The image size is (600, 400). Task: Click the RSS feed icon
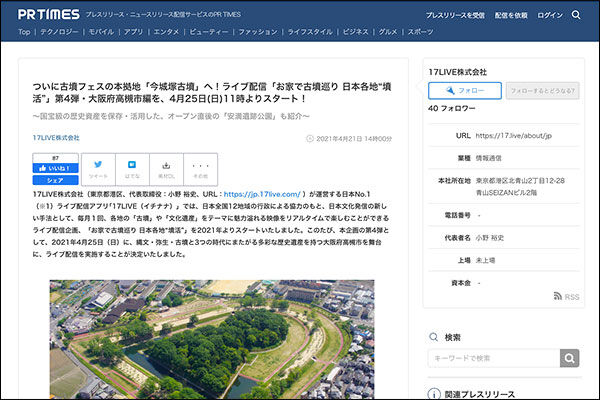click(558, 296)
